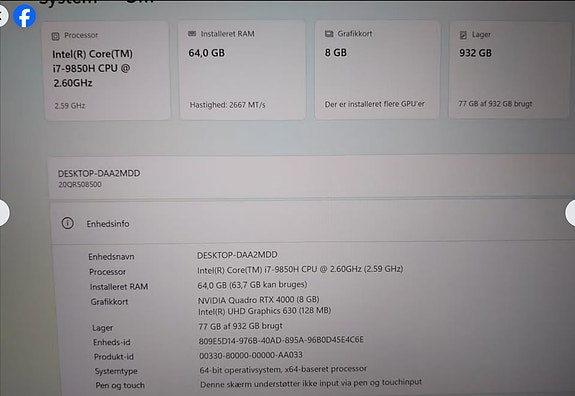
Task: Click the Enheds-id value text
Action: coord(281,340)
